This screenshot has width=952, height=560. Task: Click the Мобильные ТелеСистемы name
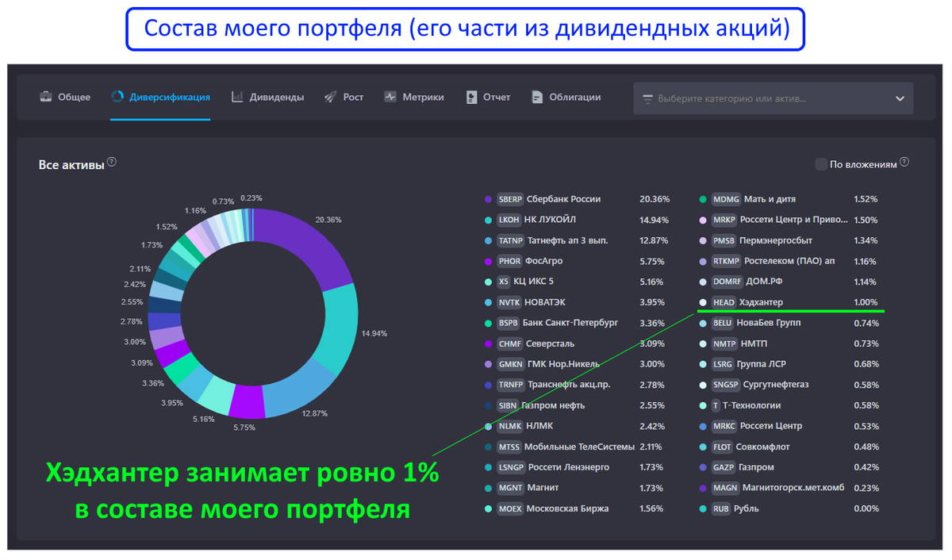(579, 447)
